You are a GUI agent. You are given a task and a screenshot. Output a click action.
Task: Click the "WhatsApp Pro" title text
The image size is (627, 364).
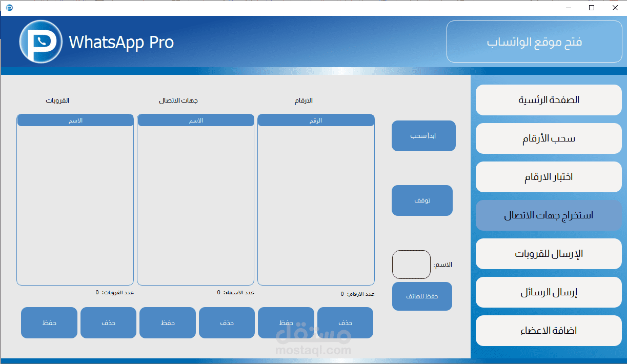(121, 42)
